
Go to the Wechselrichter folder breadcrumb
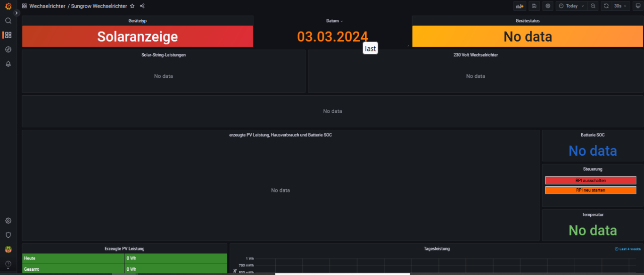pos(47,6)
